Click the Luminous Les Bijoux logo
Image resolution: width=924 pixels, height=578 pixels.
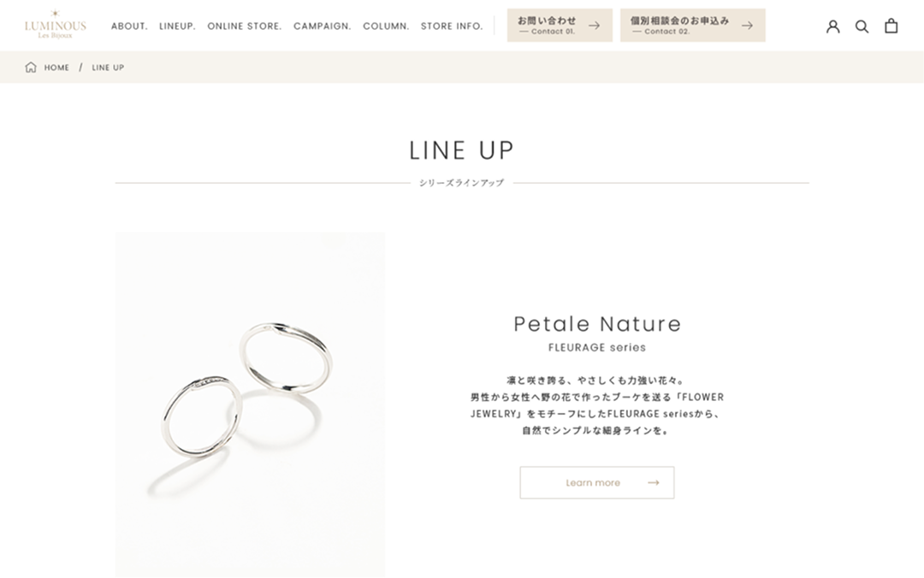55,26
